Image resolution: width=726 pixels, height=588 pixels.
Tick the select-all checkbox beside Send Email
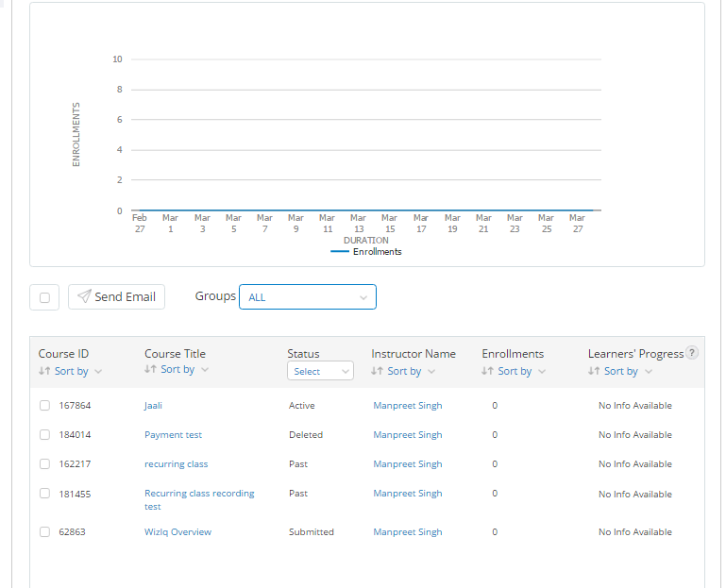[x=44, y=297]
